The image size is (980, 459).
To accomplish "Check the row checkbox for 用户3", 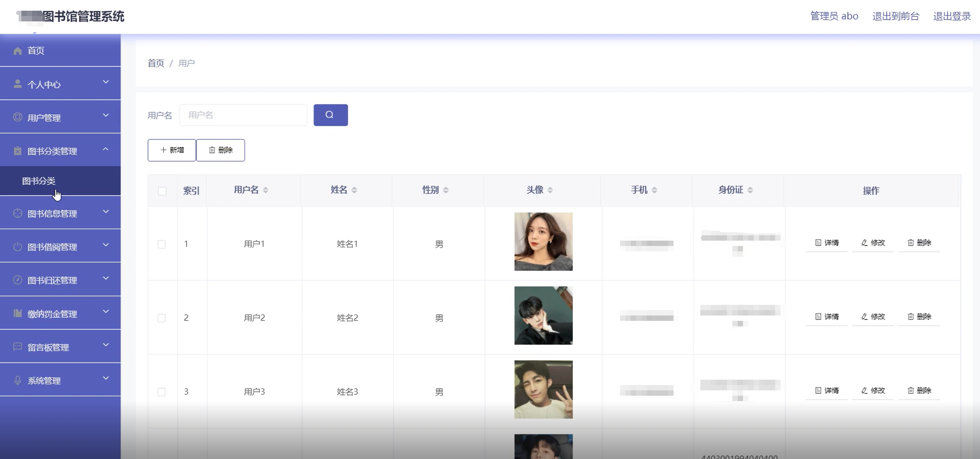I will click(x=162, y=392).
